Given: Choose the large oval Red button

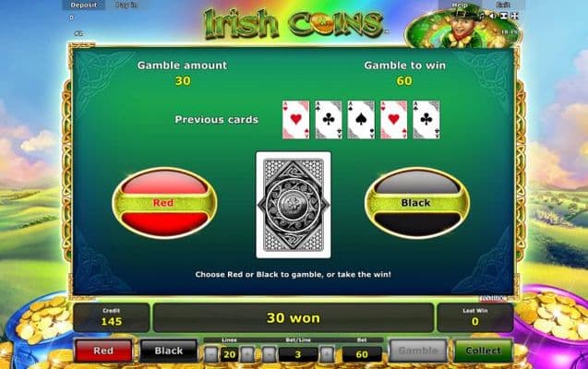Looking at the screenshot, I should click(x=164, y=203).
